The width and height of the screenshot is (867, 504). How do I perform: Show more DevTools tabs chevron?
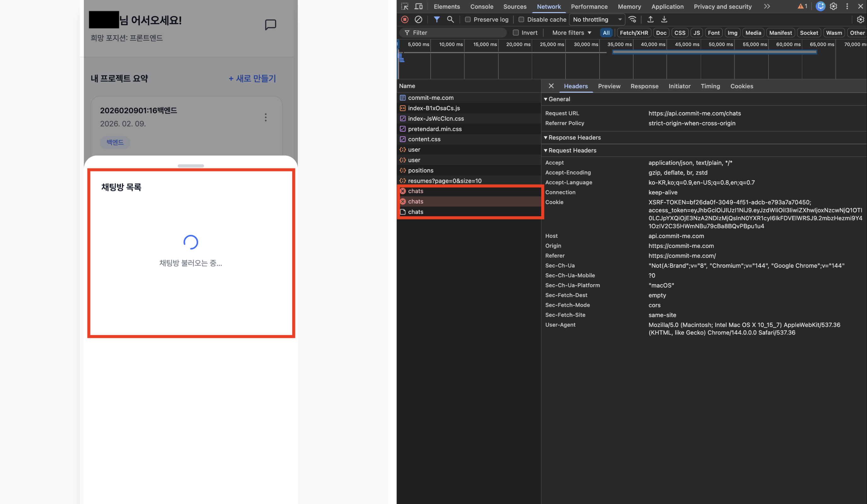tap(767, 7)
